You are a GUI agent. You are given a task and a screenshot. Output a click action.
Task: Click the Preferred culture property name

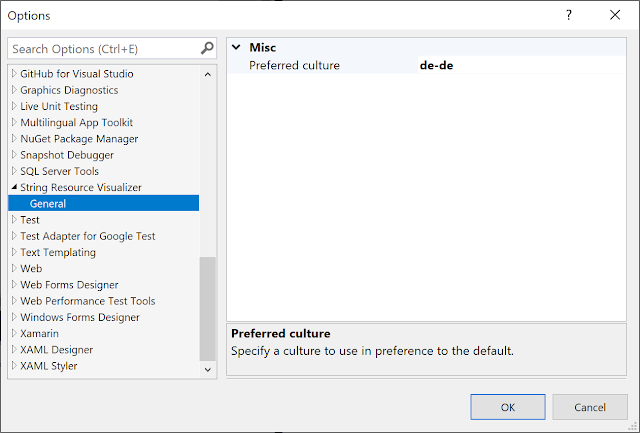[x=294, y=65]
